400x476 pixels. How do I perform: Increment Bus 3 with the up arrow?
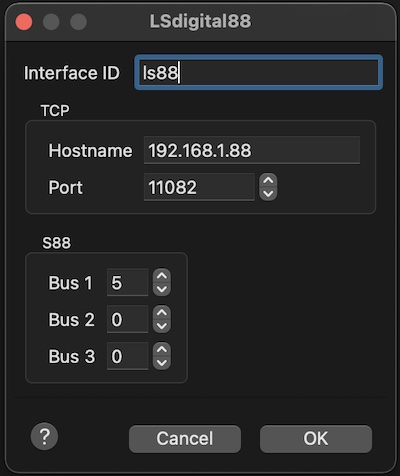[x=162, y=349]
